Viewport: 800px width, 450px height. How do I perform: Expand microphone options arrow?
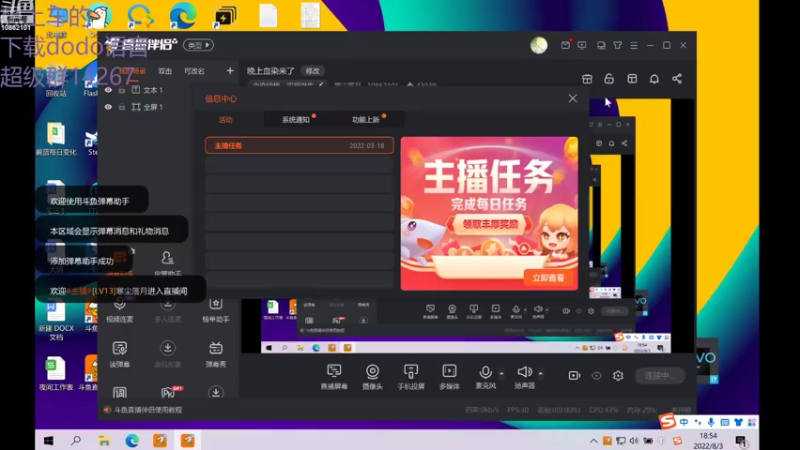[x=502, y=373]
